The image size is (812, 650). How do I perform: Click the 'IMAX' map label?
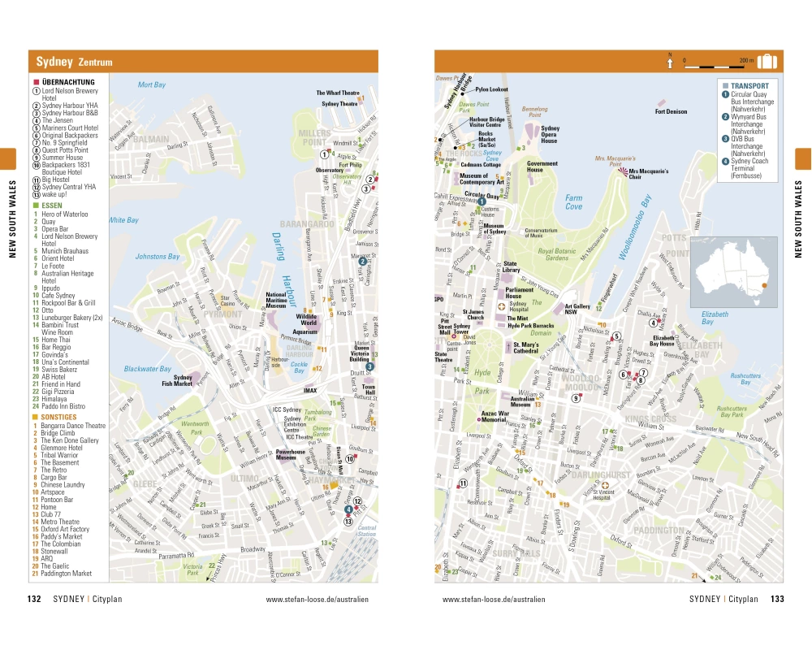pyautogui.click(x=310, y=390)
